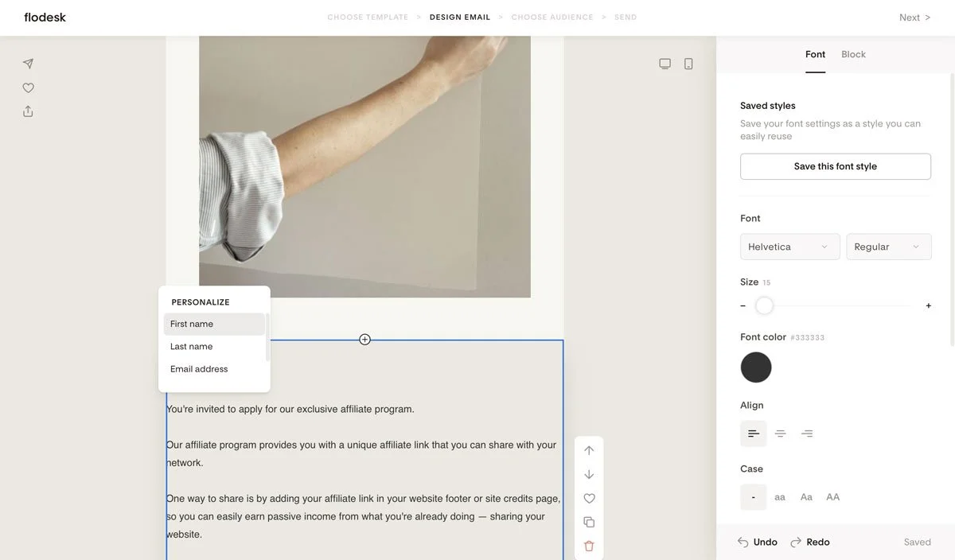
Task: Click the email arm photo image
Action: pyautogui.click(x=364, y=166)
